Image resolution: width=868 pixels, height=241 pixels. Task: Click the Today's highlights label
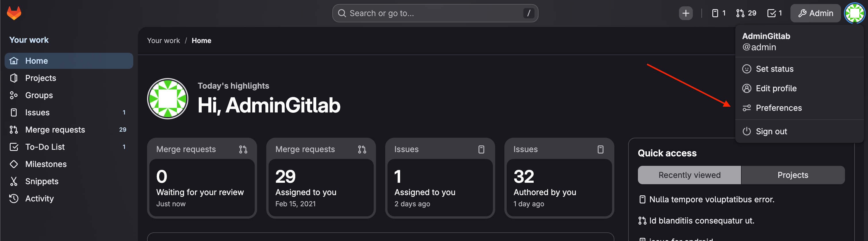point(233,86)
